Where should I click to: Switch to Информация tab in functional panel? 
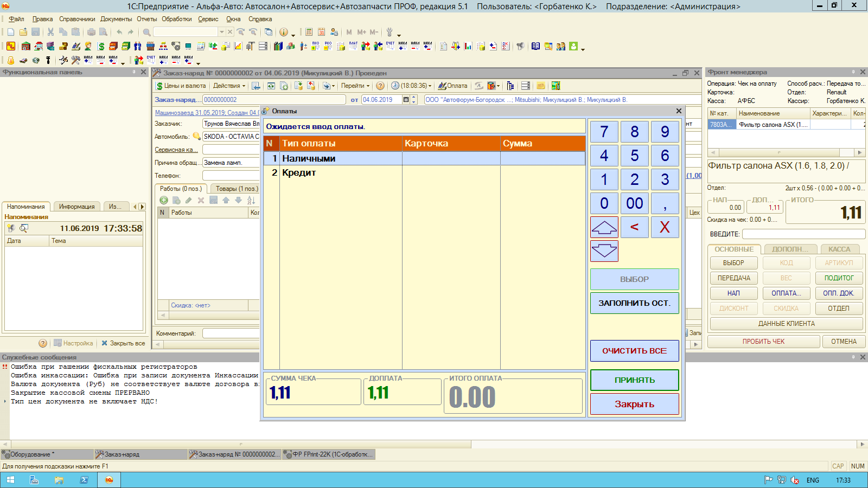(x=76, y=207)
